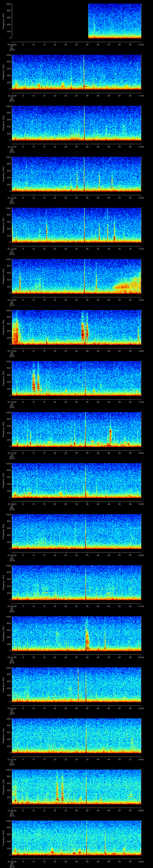The height and width of the screenshot is (868, 153).
Task: Click the red spike near 31 seconds in 22:22 panel
Action: pyautogui.click(x=78, y=684)
